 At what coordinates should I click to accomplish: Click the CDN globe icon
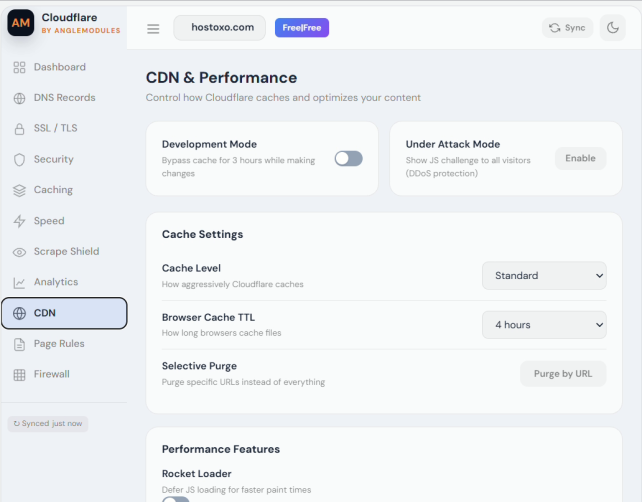tap(19, 313)
